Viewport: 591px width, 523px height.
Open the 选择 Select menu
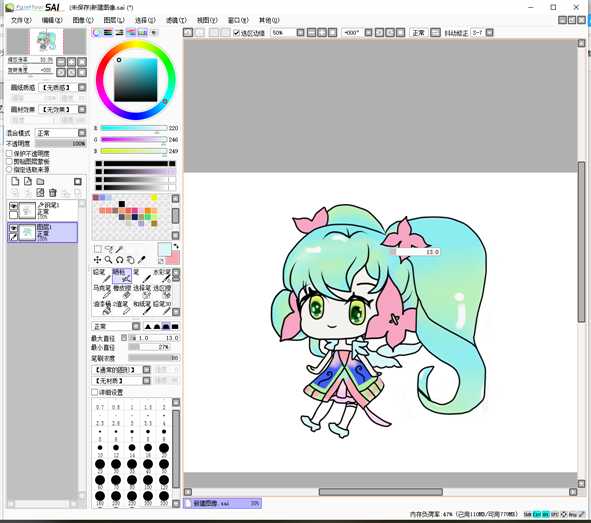coord(145,20)
